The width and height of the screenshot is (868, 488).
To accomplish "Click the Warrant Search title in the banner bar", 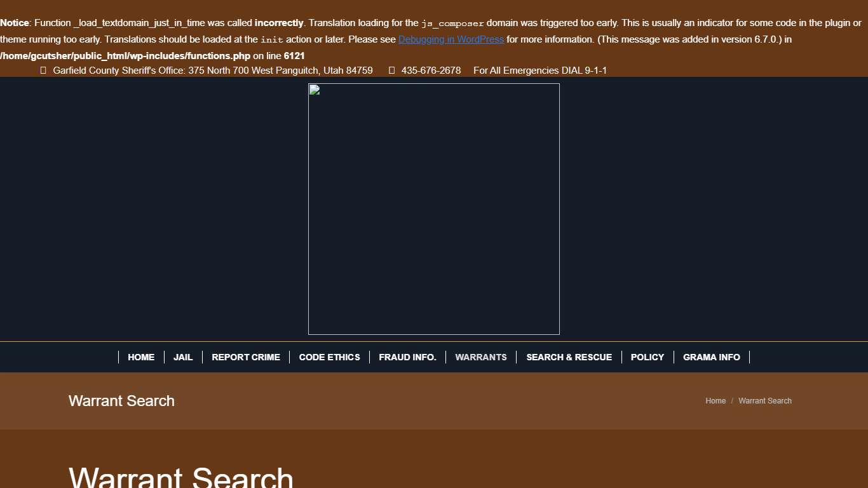I will point(121,401).
